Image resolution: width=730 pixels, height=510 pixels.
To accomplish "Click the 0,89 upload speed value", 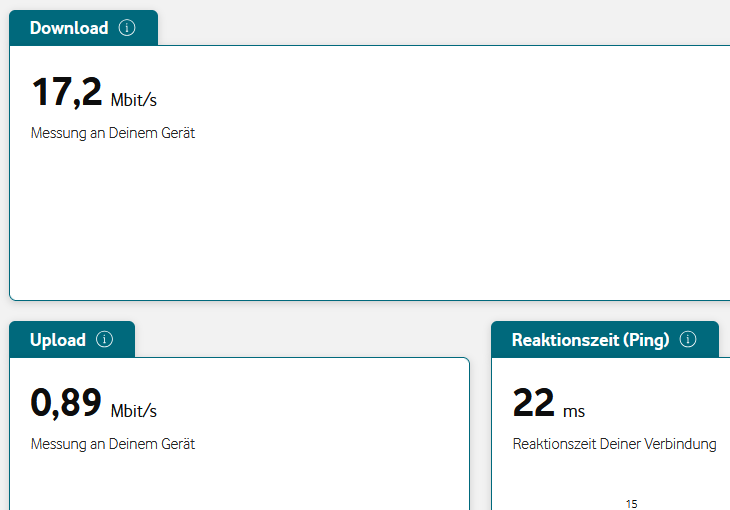I will [67, 403].
